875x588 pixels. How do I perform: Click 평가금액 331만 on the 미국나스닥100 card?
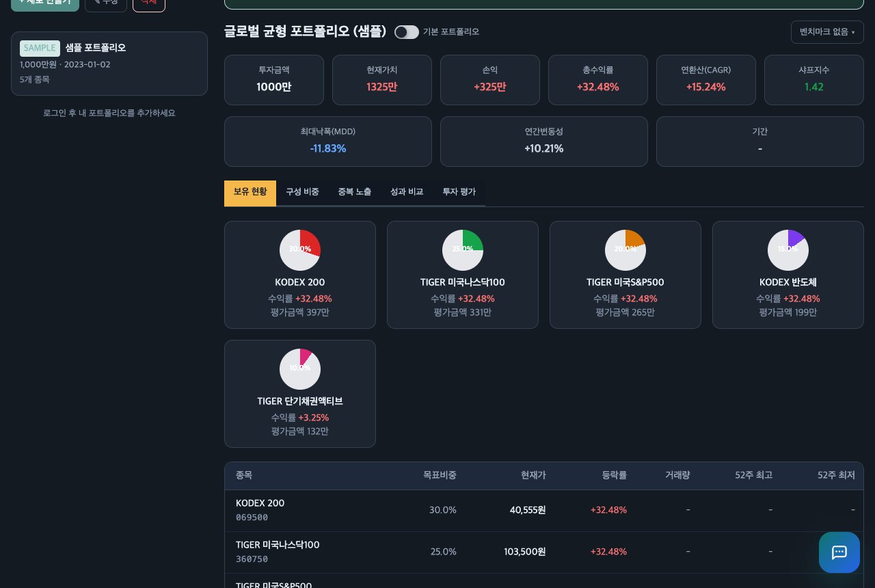pyautogui.click(x=463, y=312)
